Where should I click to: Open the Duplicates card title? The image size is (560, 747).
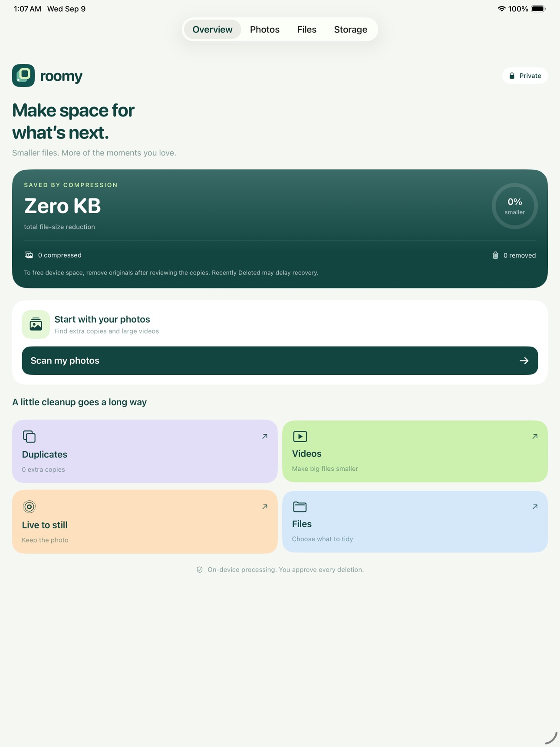point(45,454)
